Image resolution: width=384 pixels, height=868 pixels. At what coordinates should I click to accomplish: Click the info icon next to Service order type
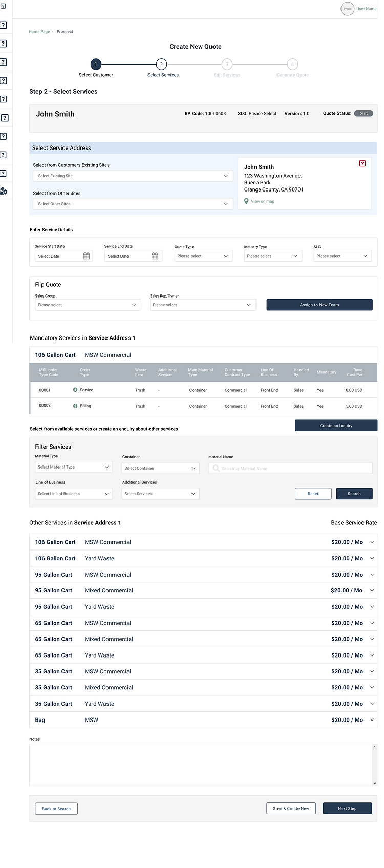click(x=75, y=390)
